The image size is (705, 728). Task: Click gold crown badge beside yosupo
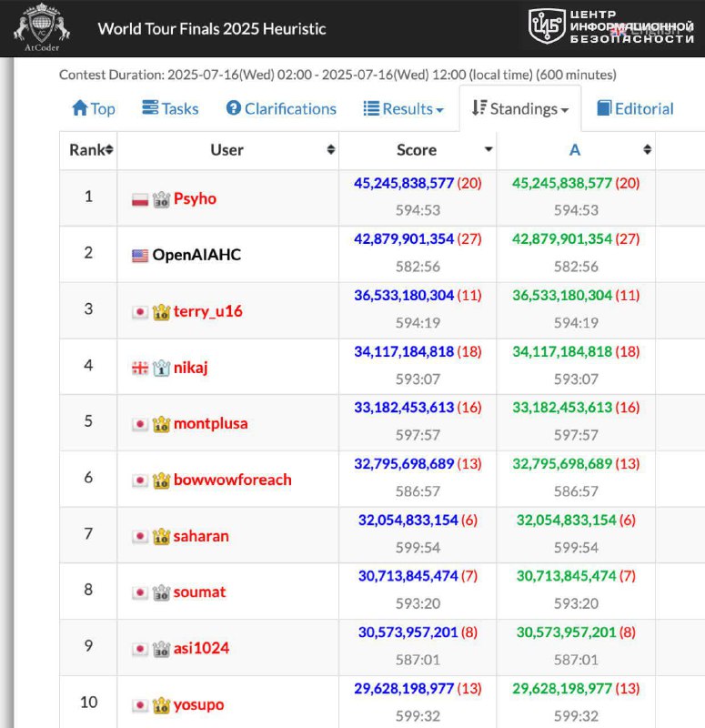click(162, 706)
